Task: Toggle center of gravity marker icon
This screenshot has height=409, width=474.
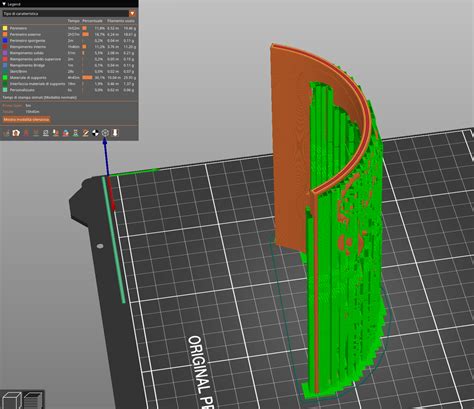Action: pyautogui.click(x=95, y=133)
